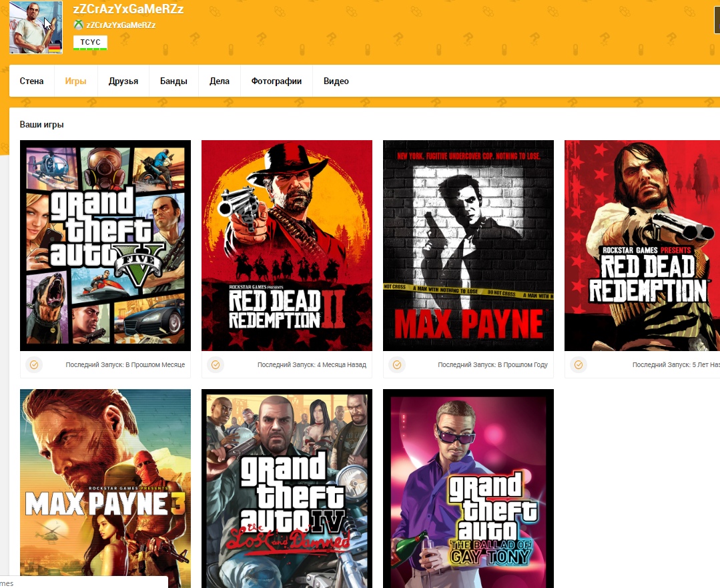Screen dimensions: 720x588
Task: Go to the Банды tab
Action: coord(173,81)
